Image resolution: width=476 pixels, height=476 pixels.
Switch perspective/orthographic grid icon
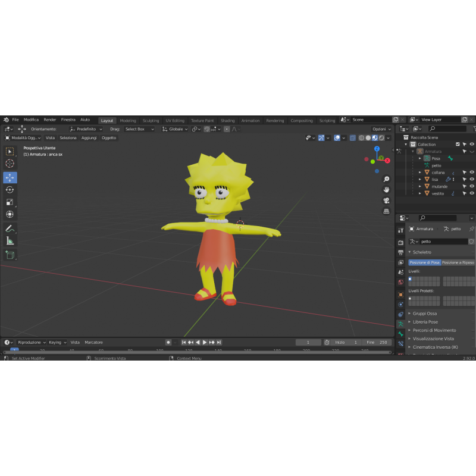(x=386, y=211)
